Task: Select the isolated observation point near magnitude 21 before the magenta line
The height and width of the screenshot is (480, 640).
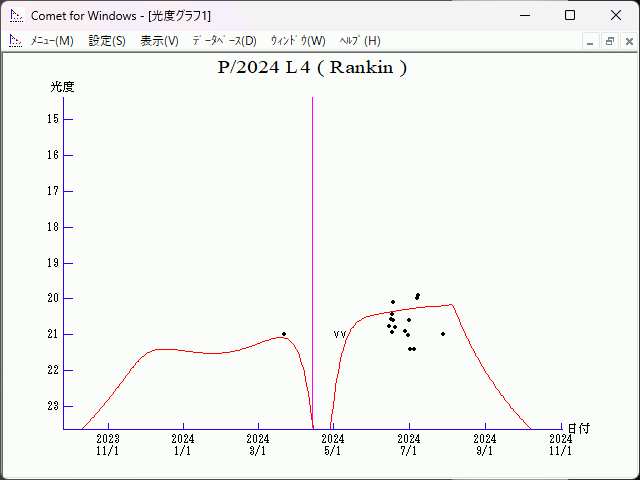Action: click(x=284, y=334)
